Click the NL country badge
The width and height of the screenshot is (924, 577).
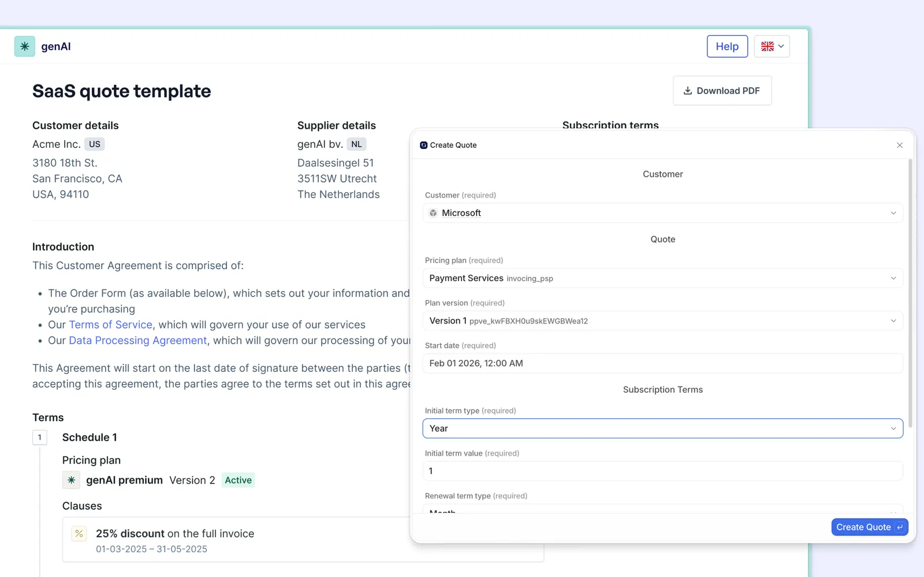coord(356,144)
